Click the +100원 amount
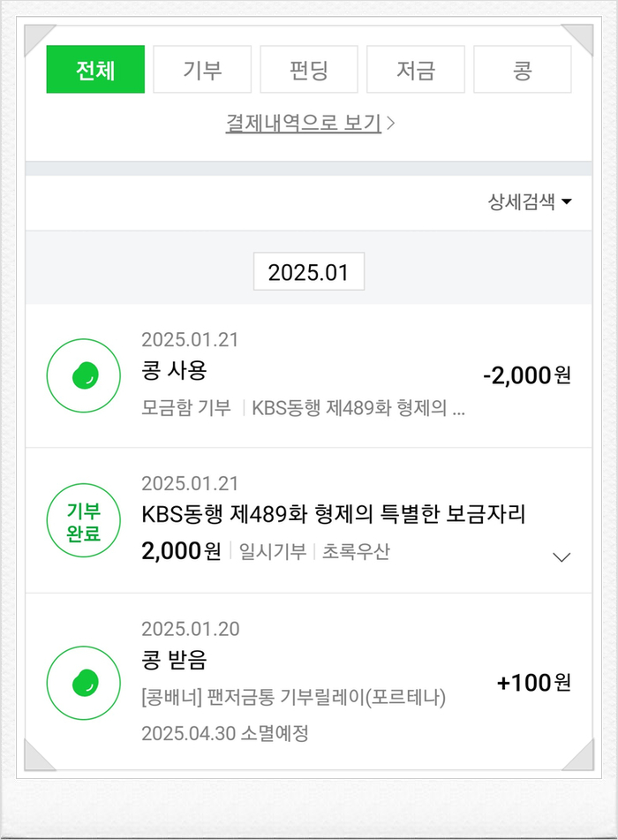The image size is (618, 840). pos(534,683)
